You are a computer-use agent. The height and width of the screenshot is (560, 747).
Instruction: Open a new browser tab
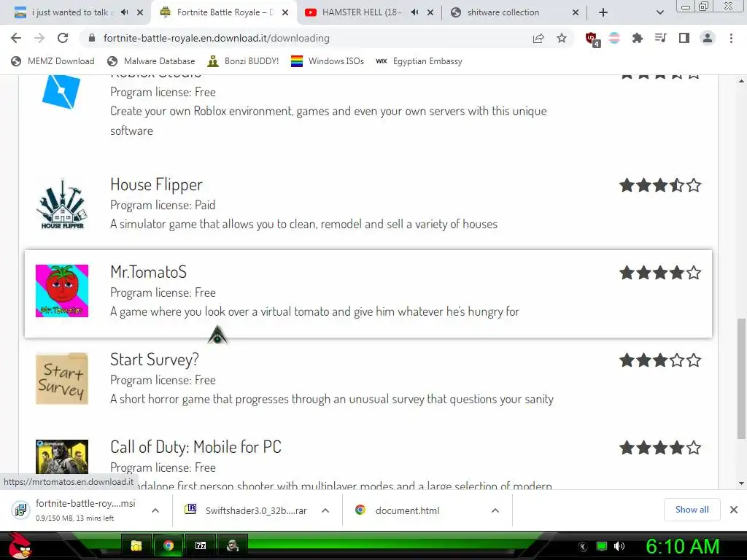(x=603, y=12)
